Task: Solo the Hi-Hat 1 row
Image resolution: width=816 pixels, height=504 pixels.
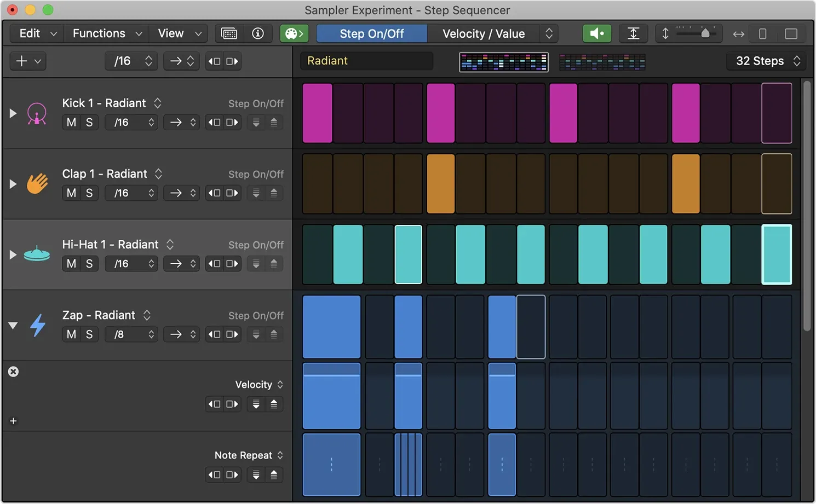Action: (89, 264)
